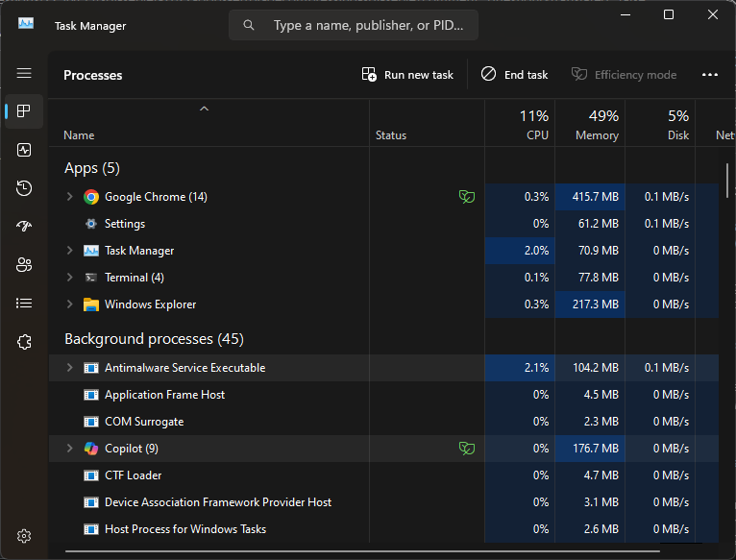Click the horizontal scrollbar at bottom
This screenshot has height=560, width=736.
tap(362, 551)
